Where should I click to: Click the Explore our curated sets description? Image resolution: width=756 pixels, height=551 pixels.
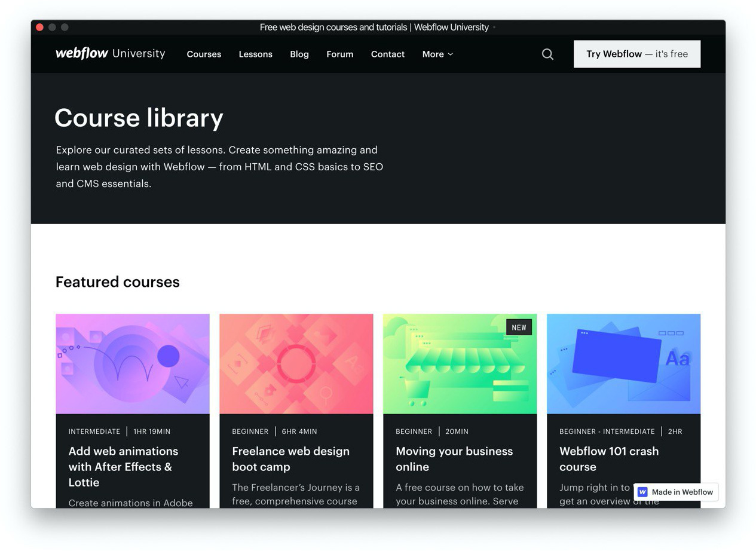pyautogui.click(x=220, y=167)
